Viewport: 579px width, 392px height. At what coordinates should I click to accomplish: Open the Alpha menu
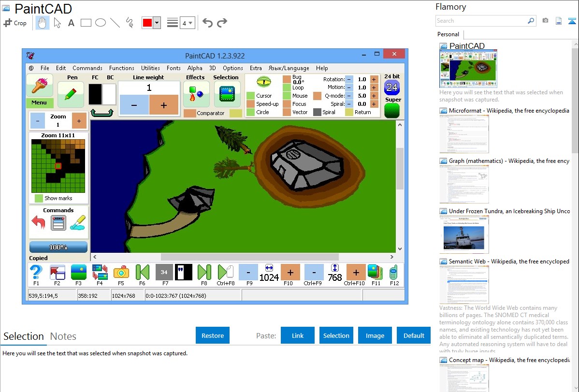(195, 68)
